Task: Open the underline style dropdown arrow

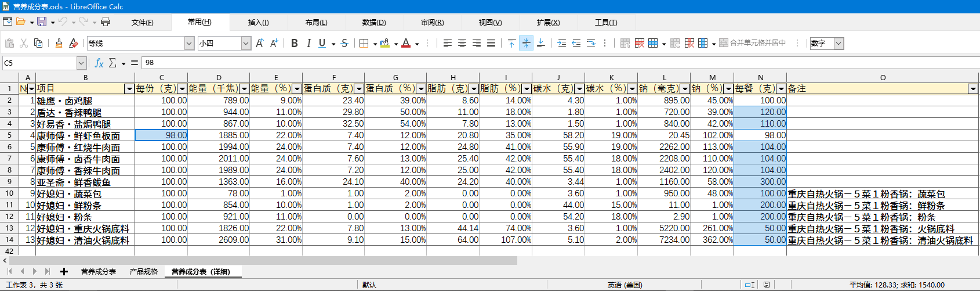Action: click(333, 44)
